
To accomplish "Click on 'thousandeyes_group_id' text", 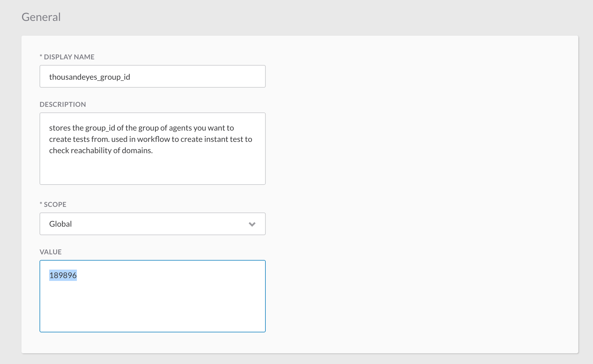I will coord(90,77).
